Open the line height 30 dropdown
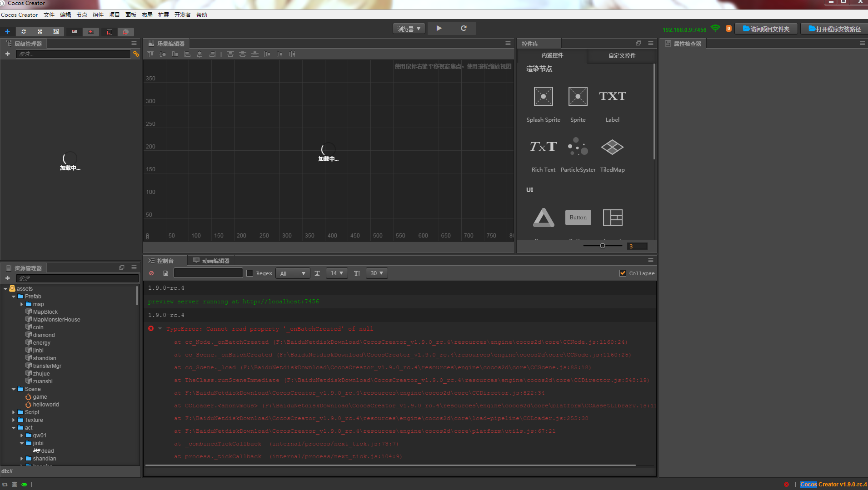The width and height of the screenshot is (868, 490). point(377,273)
